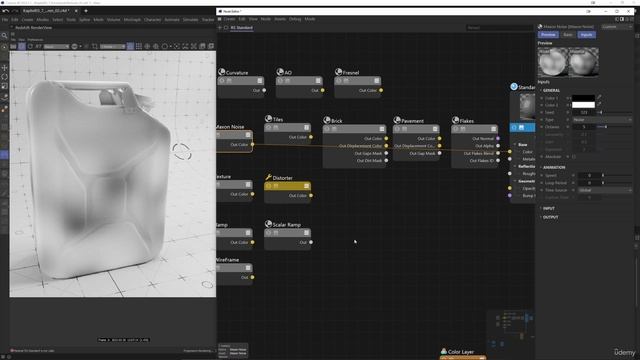Toggle the Curvature node collapse square
This screenshot has width=640, height=360.
[x=260, y=81]
